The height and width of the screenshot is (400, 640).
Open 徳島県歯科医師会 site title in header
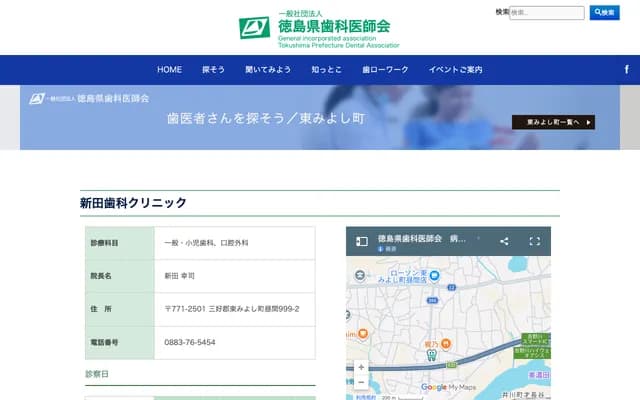pyautogui.click(x=334, y=27)
